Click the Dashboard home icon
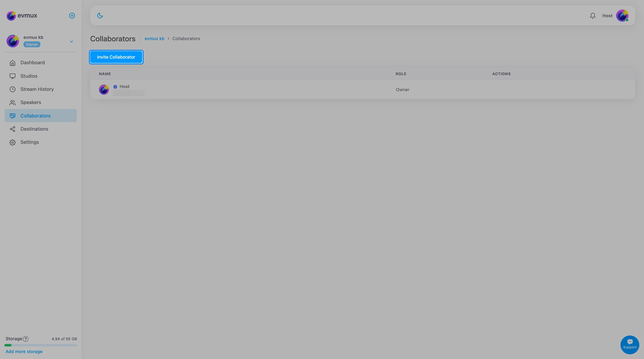 click(x=13, y=63)
